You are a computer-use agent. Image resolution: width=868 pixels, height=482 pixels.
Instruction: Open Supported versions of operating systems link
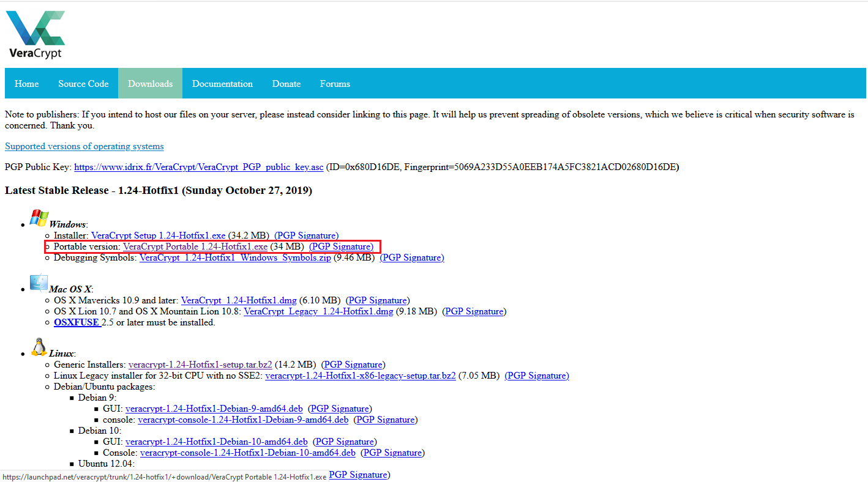coord(84,146)
